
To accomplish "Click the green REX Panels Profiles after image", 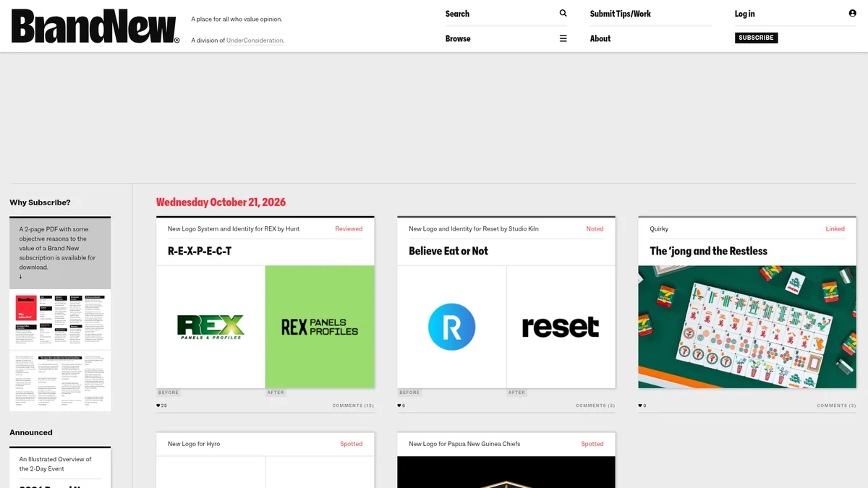I will [x=320, y=327].
